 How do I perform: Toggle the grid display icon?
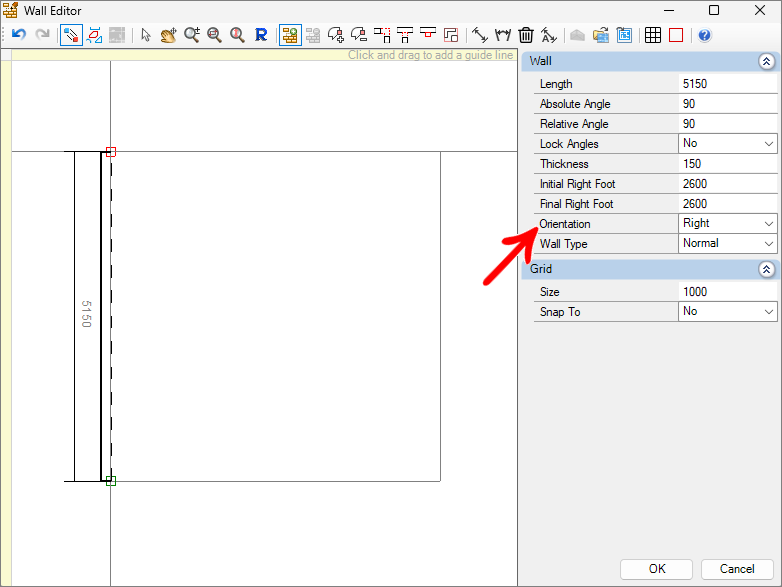(x=653, y=35)
